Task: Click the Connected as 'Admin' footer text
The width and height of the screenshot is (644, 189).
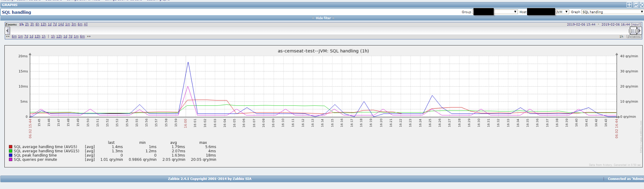Action: [625, 179]
